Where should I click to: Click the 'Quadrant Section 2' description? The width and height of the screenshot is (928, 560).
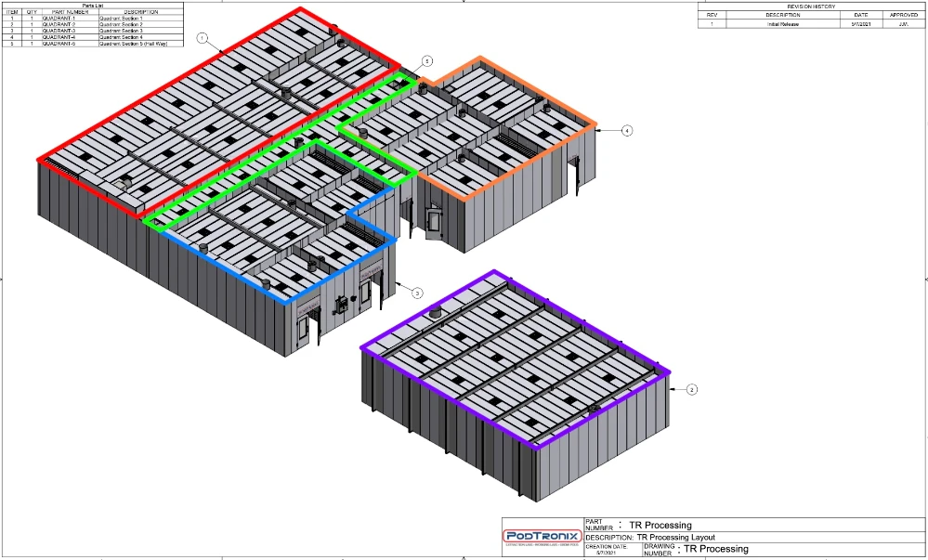coord(122,24)
